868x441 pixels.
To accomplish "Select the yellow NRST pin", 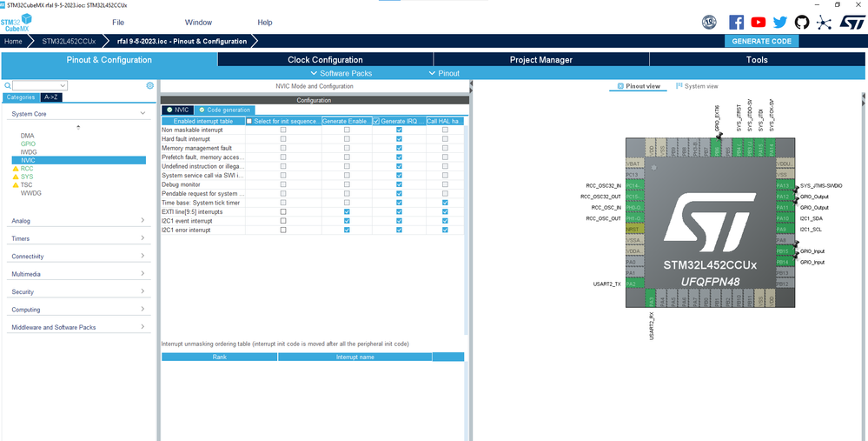I will tap(635, 230).
